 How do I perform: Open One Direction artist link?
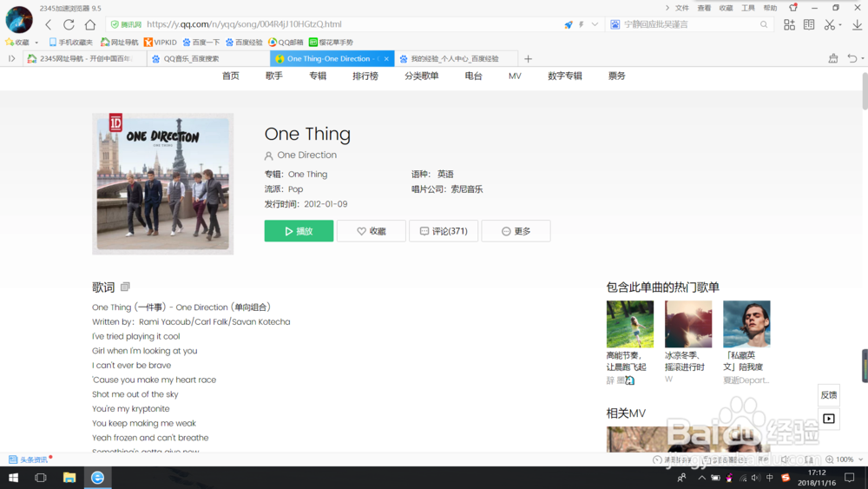[306, 155]
